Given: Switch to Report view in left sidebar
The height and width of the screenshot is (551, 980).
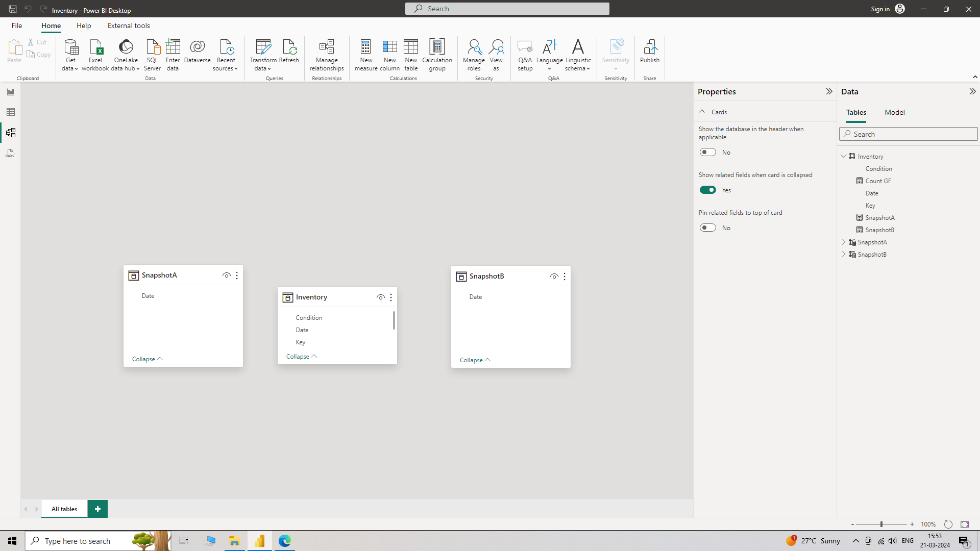Looking at the screenshot, I should coord(10,92).
